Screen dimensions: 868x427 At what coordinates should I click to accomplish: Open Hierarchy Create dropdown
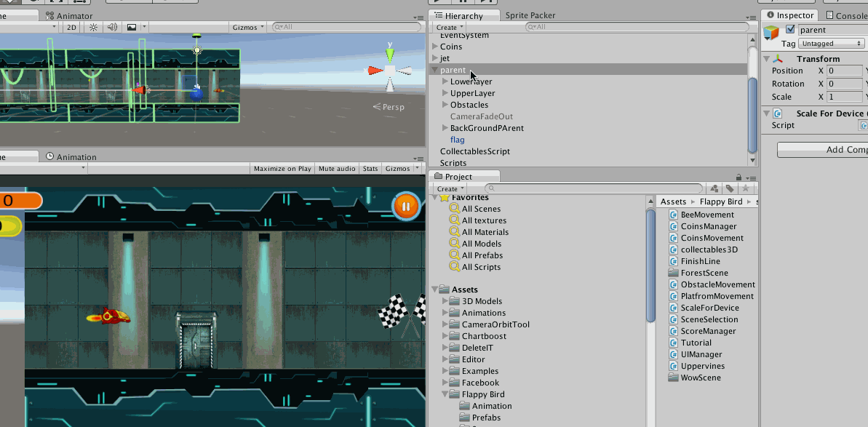(x=450, y=27)
